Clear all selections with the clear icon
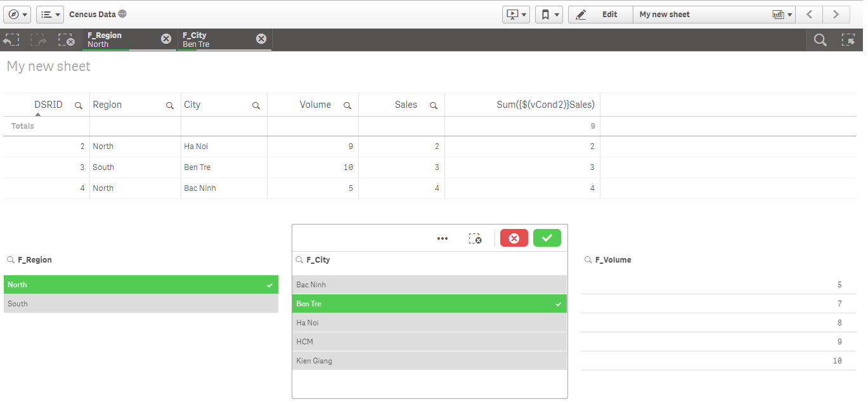868x404 pixels. pos(67,39)
